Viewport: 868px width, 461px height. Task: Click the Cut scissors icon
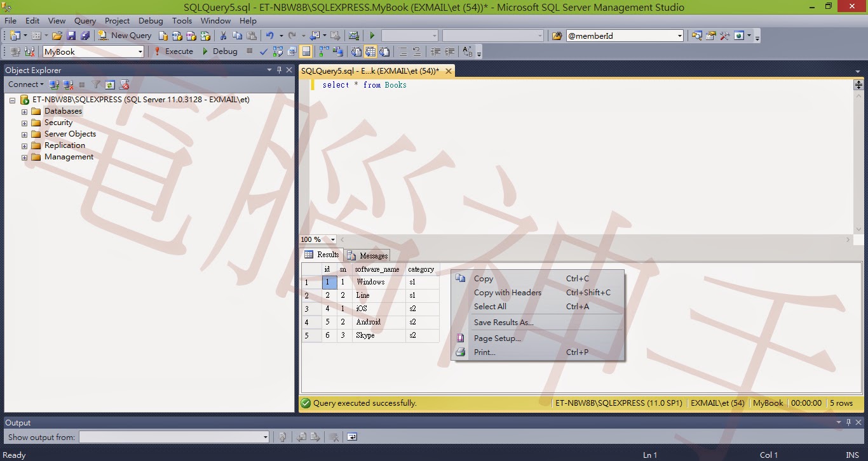click(223, 36)
